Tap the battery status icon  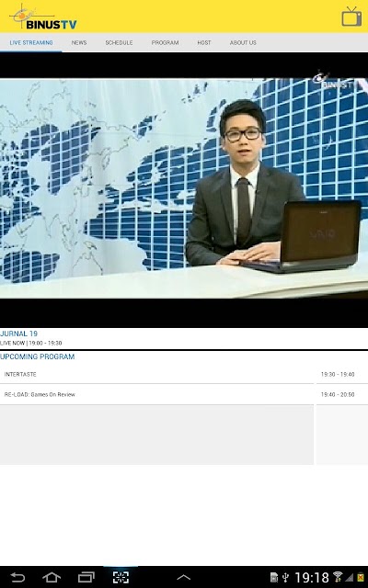362,578
